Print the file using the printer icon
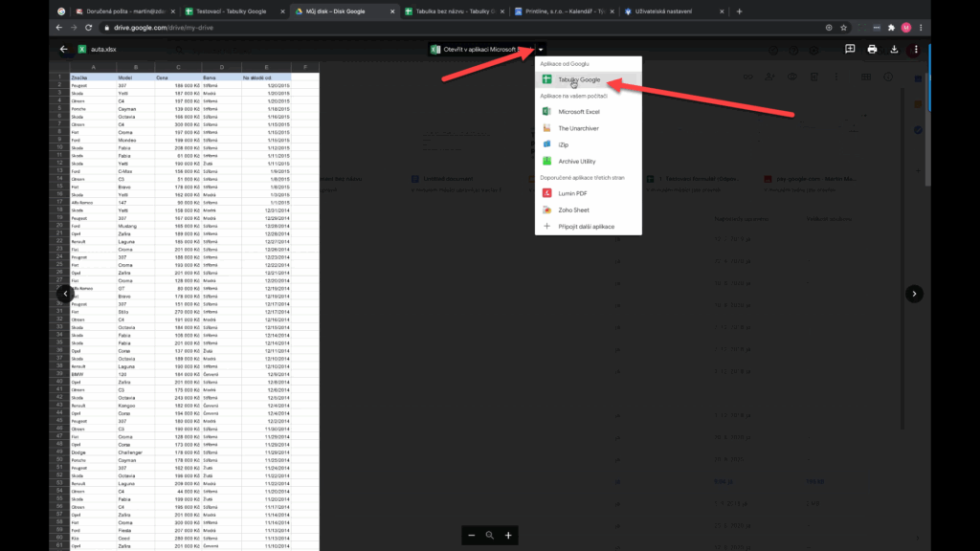This screenshot has width=980, height=551. [x=872, y=49]
